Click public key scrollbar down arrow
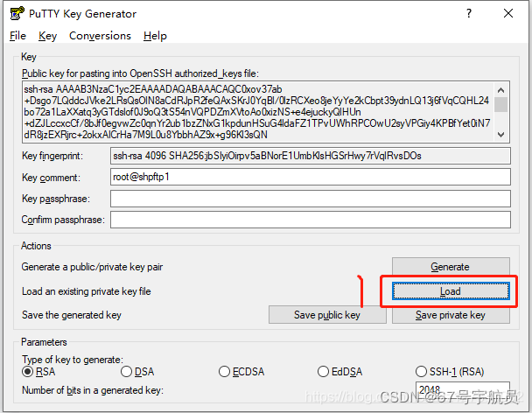Screen dimensions: 532x413 tap(501, 135)
